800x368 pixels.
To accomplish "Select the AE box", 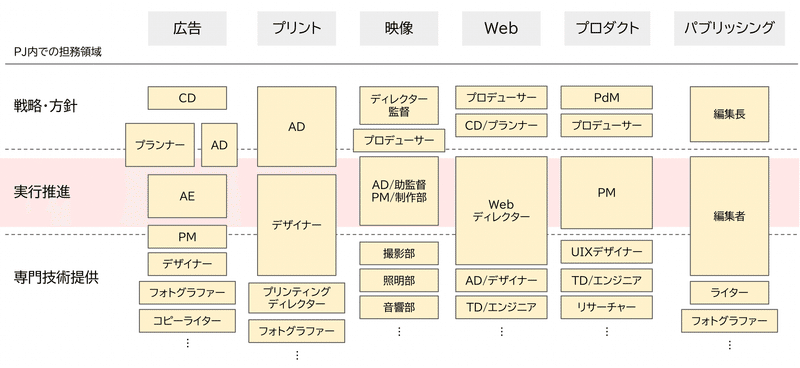I will (187, 196).
